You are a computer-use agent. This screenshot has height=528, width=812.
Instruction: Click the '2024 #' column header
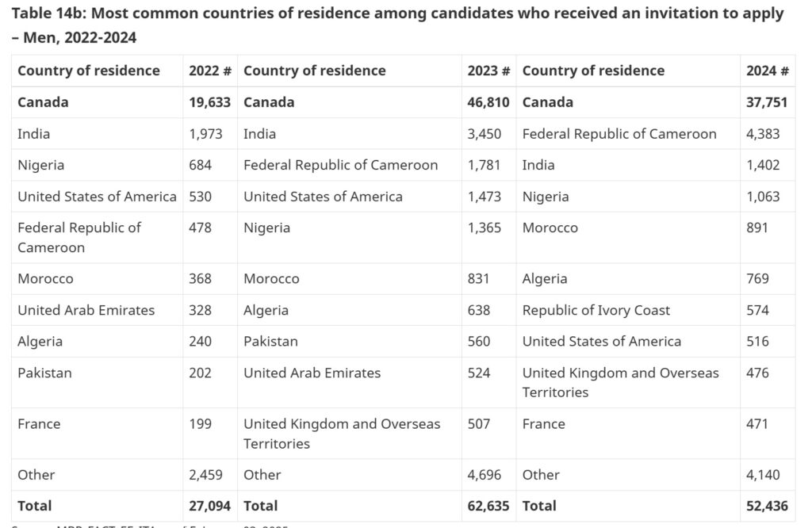point(768,71)
